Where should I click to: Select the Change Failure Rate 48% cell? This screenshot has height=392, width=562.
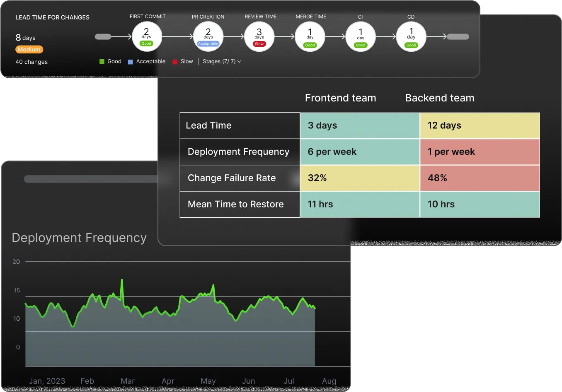480,178
